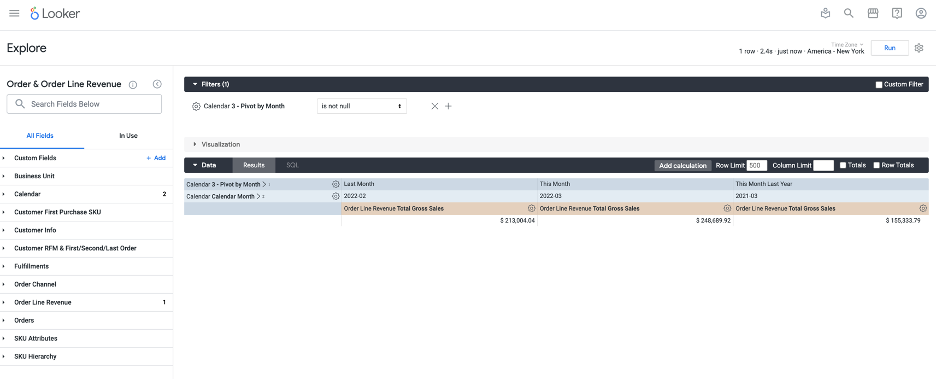
Task: Edit the Column Limit field
Action: [x=823, y=165]
